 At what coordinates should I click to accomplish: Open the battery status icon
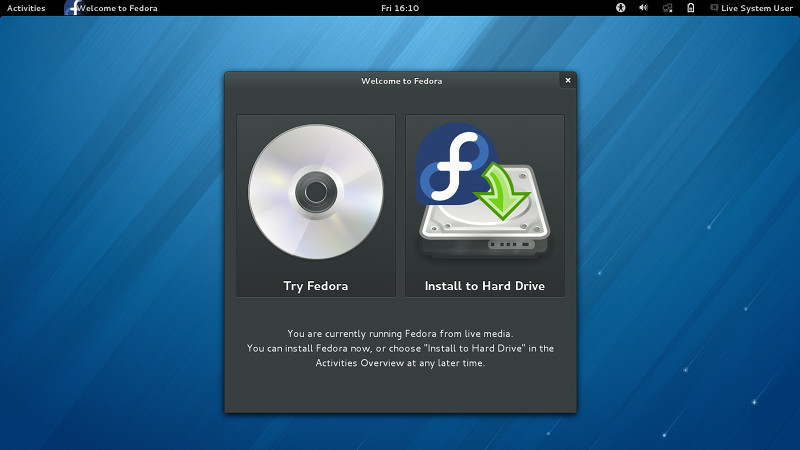(690, 8)
